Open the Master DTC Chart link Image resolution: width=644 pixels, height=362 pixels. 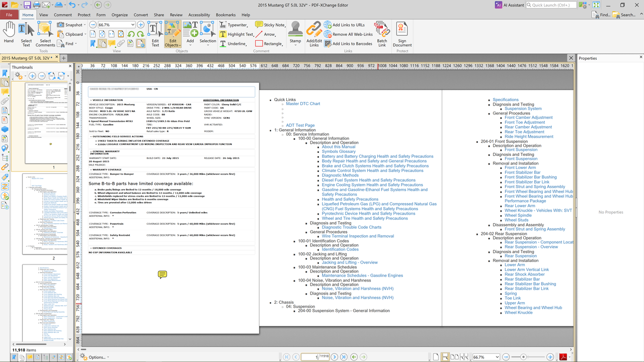[303, 104]
